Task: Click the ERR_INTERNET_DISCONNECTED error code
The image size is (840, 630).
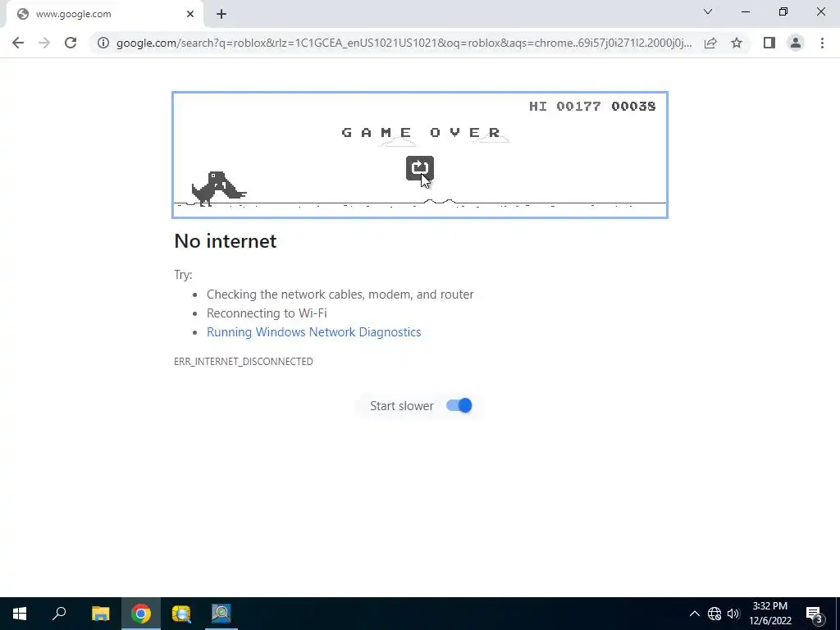Action: 243,362
